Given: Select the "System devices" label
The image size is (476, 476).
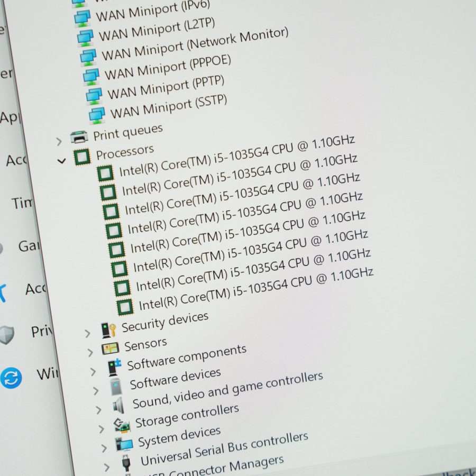Looking at the screenshot, I should (x=179, y=437).
